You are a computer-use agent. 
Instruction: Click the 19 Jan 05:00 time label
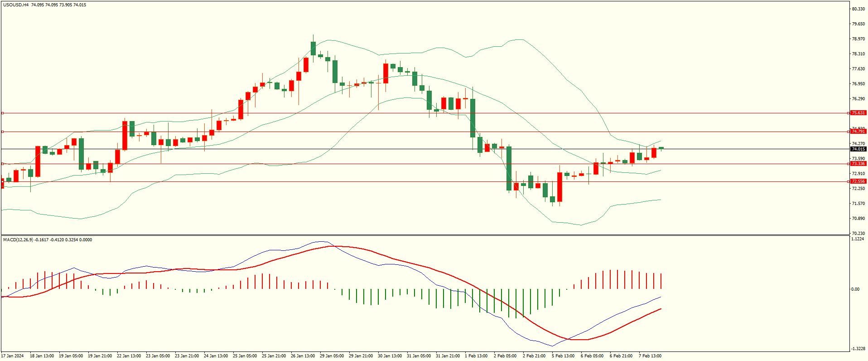71,356
